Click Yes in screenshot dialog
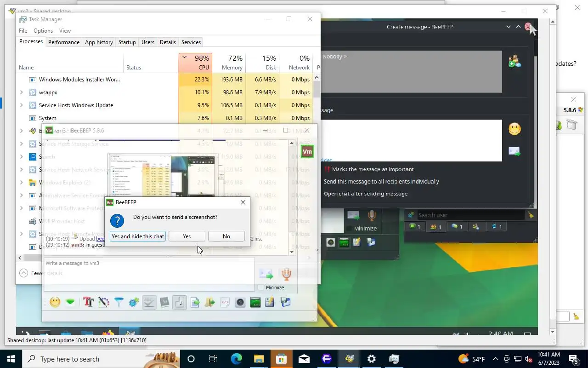 187,236
